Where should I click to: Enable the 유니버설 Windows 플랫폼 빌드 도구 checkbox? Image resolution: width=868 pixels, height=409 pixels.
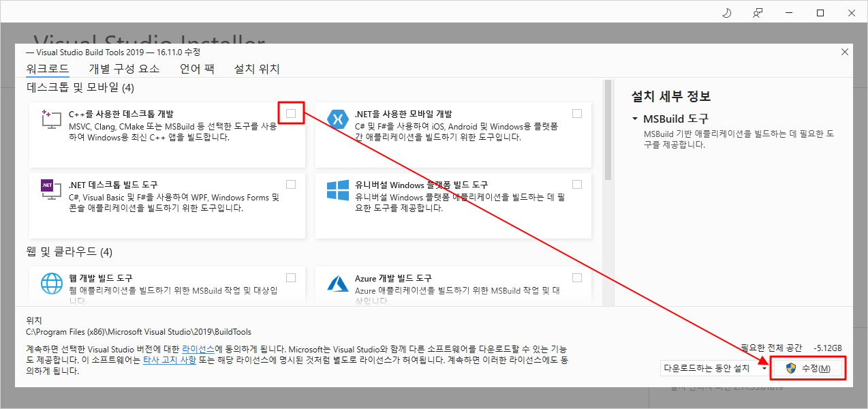(577, 184)
